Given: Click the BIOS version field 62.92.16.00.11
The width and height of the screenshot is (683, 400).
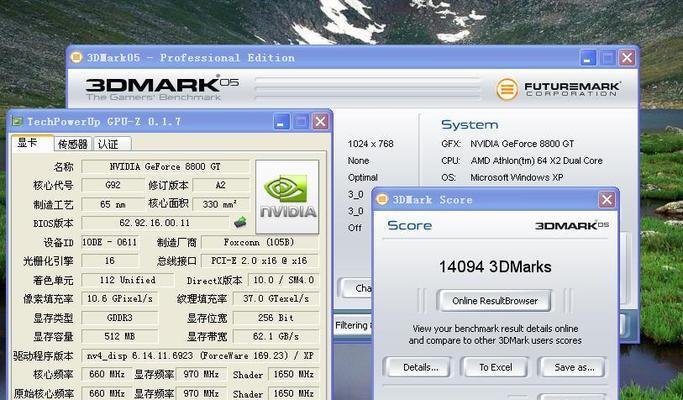Looking at the screenshot, I should (155, 223).
